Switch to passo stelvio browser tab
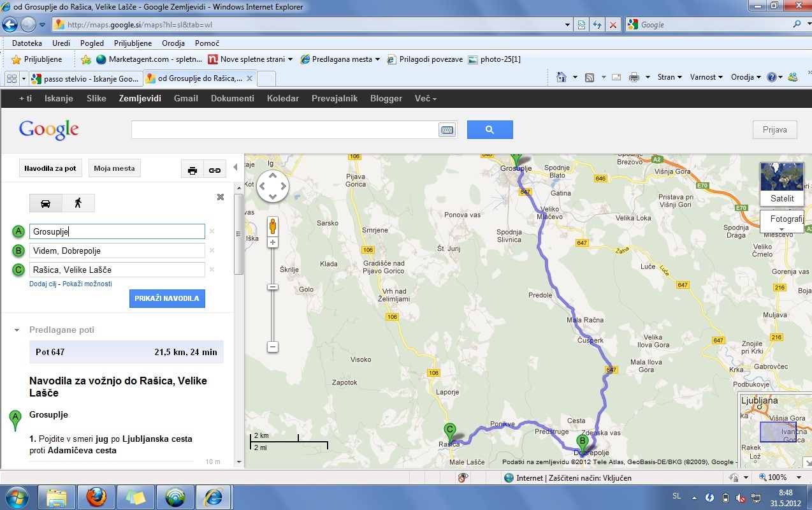This screenshot has width=812, height=510. pyautogui.click(x=85, y=79)
